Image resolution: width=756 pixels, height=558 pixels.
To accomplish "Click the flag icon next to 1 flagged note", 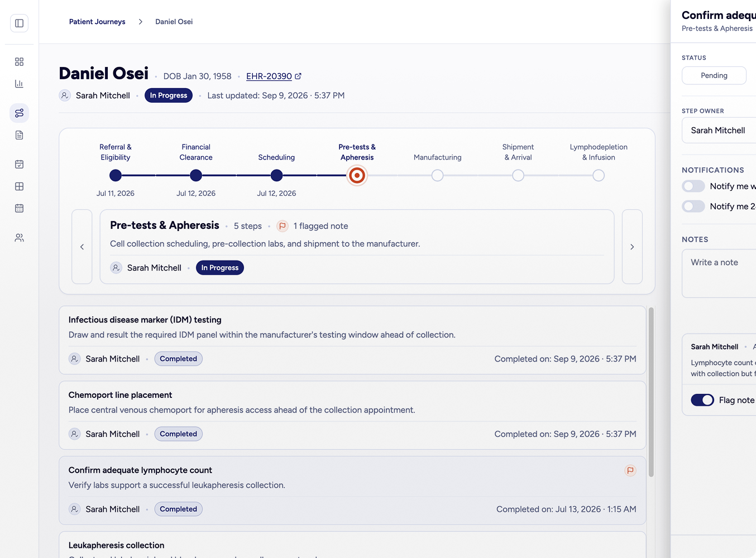I will (283, 226).
